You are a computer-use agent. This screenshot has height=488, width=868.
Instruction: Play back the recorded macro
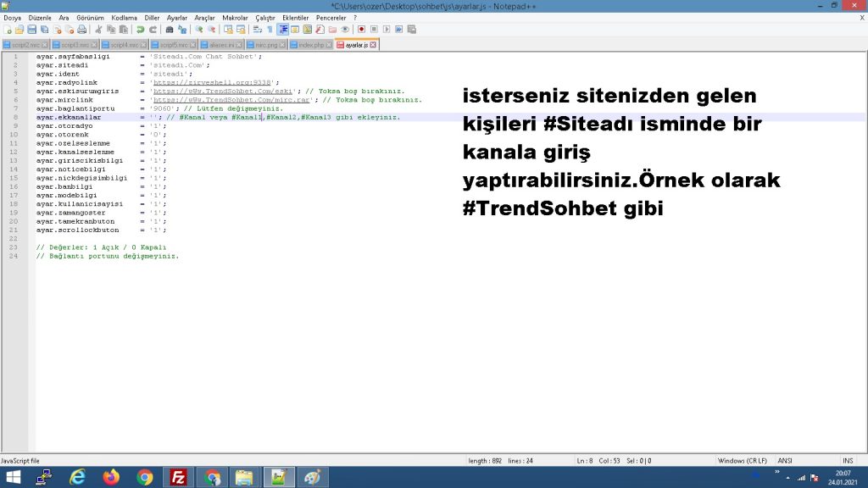(387, 30)
